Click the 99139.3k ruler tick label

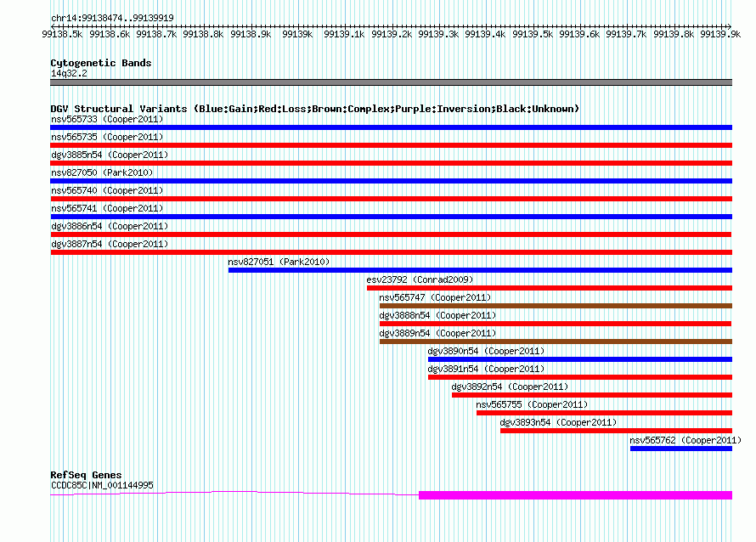point(438,34)
